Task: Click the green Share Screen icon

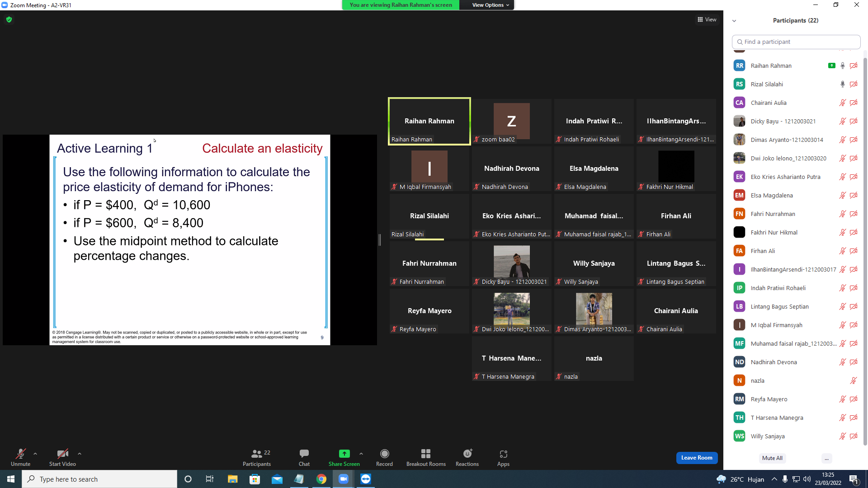Action: [344, 454]
